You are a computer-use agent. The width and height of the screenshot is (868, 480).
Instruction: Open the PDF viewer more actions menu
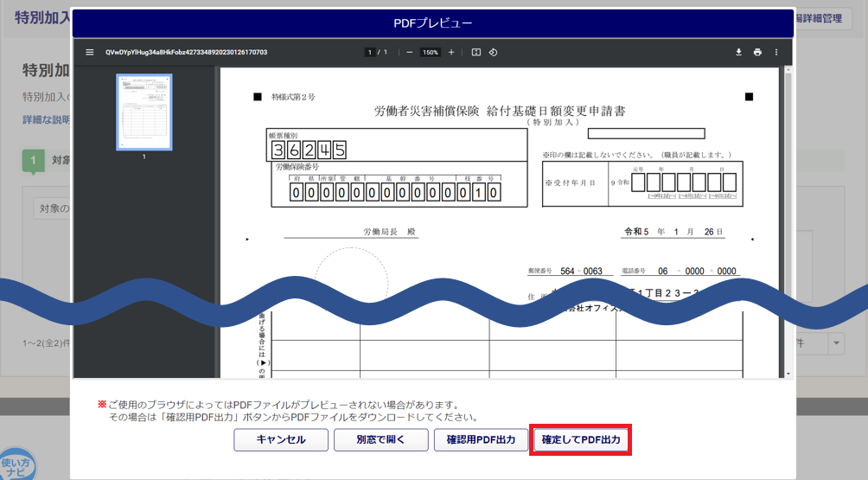click(x=776, y=52)
